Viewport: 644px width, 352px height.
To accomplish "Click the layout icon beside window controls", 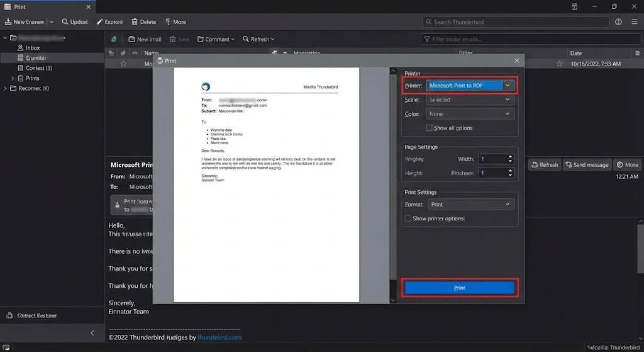I will click(x=574, y=6).
